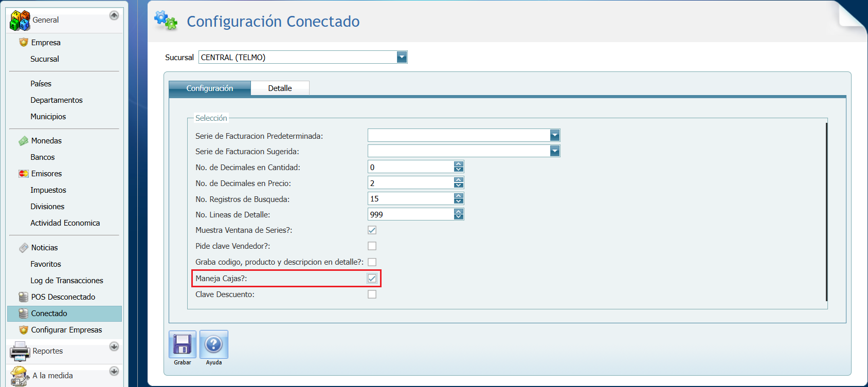Click the Monedas money icon
Viewport: 868px width, 387px height.
(x=23, y=141)
